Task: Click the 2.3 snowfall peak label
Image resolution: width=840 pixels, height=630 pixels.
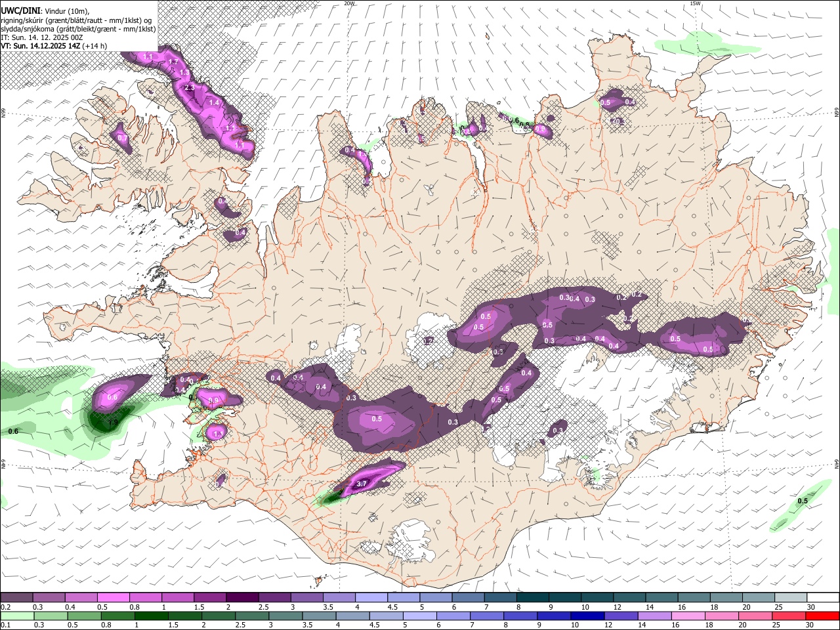Action: point(190,88)
